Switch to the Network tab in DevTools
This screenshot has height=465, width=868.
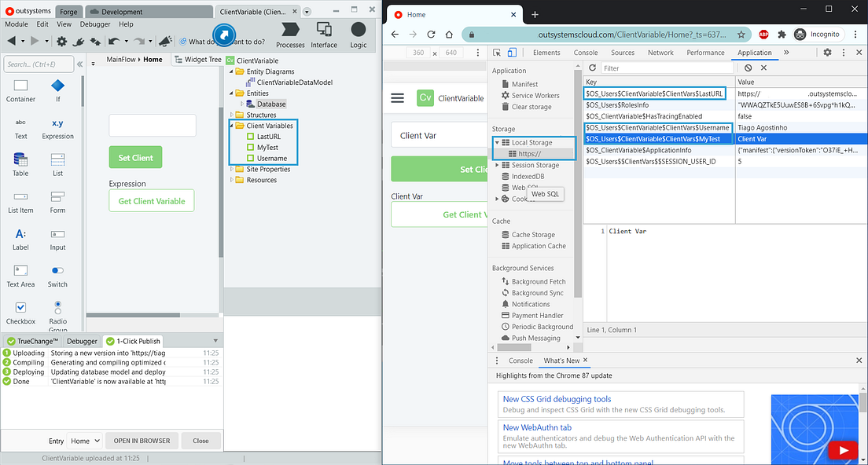pos(660,52)
